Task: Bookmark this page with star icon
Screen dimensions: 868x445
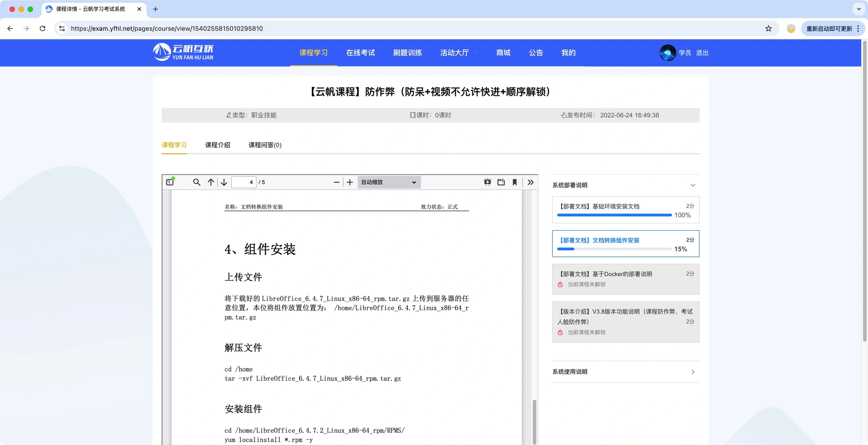Action: [x=769, y=28]
